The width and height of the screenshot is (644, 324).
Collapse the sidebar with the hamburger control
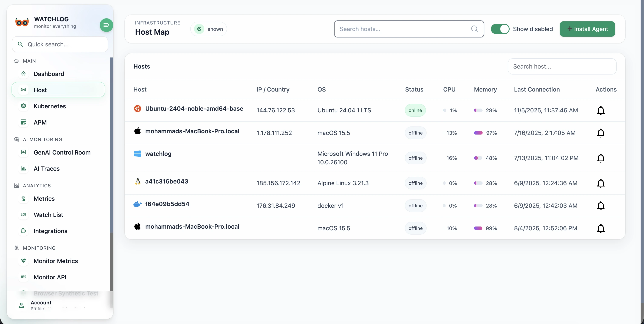click(106, 25)
